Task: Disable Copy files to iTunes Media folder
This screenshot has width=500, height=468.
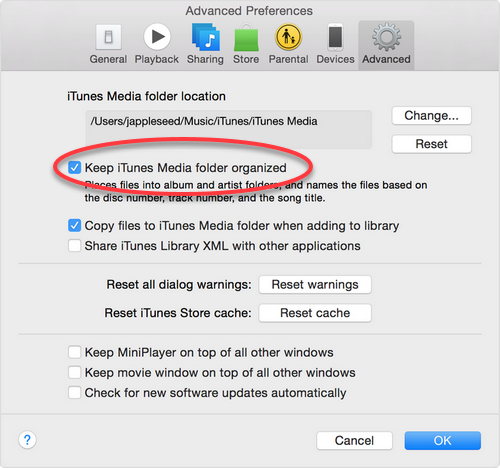Action: tap(74, 226)
